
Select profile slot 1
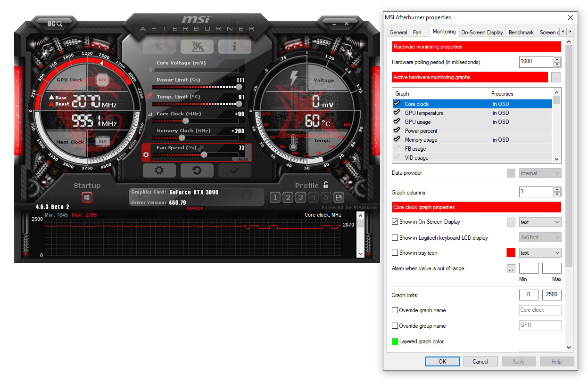click(x=275, y=197)
